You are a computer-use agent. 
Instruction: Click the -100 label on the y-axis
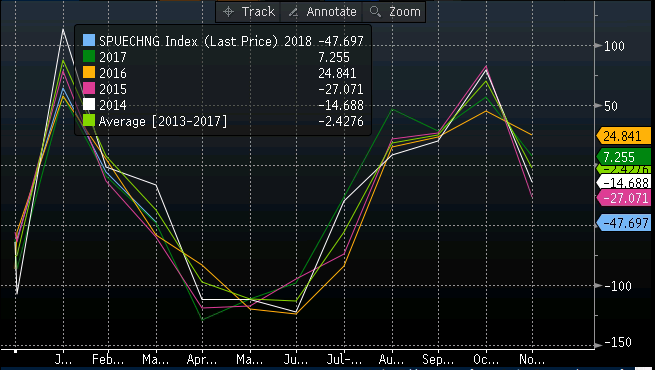(x=617, y=286)
